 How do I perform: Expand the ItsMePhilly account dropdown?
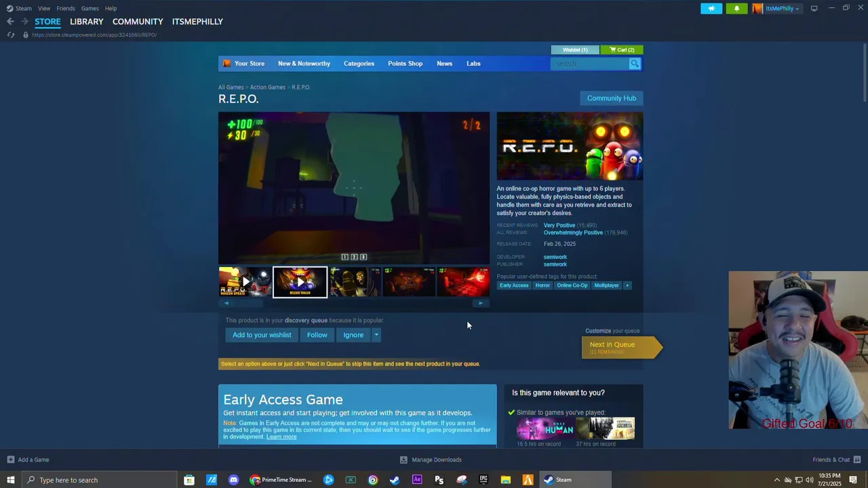coord(797,9)
